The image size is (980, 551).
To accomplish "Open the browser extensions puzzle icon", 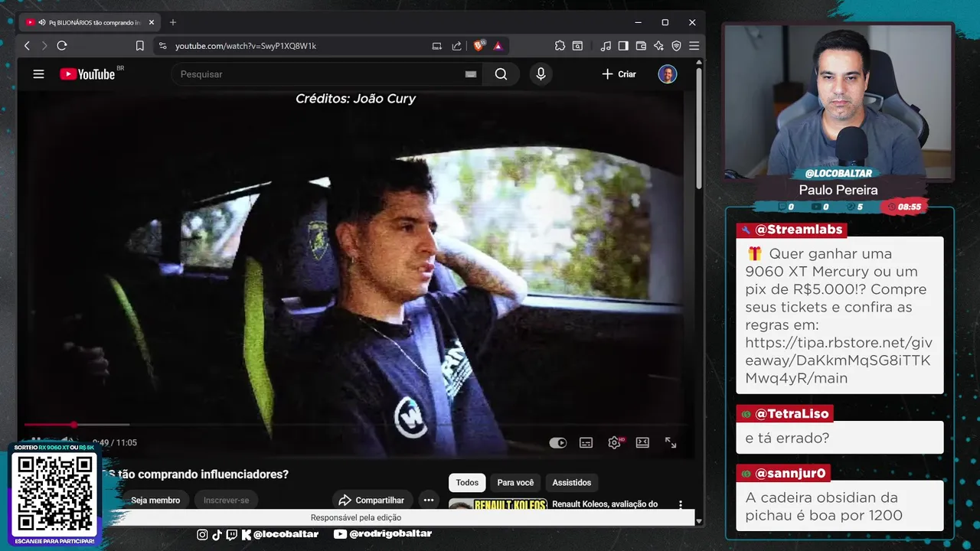I will click(560, 46).
